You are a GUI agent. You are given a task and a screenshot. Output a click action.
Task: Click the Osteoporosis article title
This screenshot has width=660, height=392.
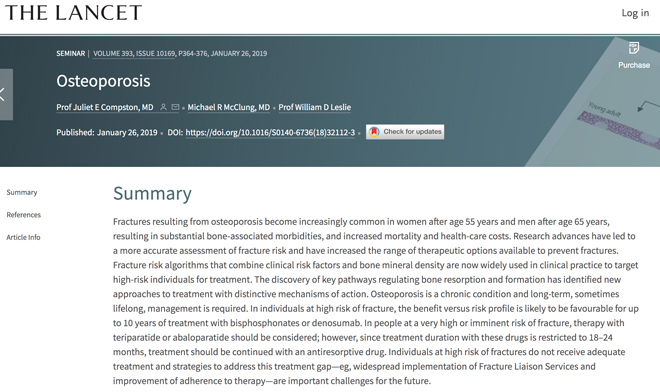[x=103, y=81]
